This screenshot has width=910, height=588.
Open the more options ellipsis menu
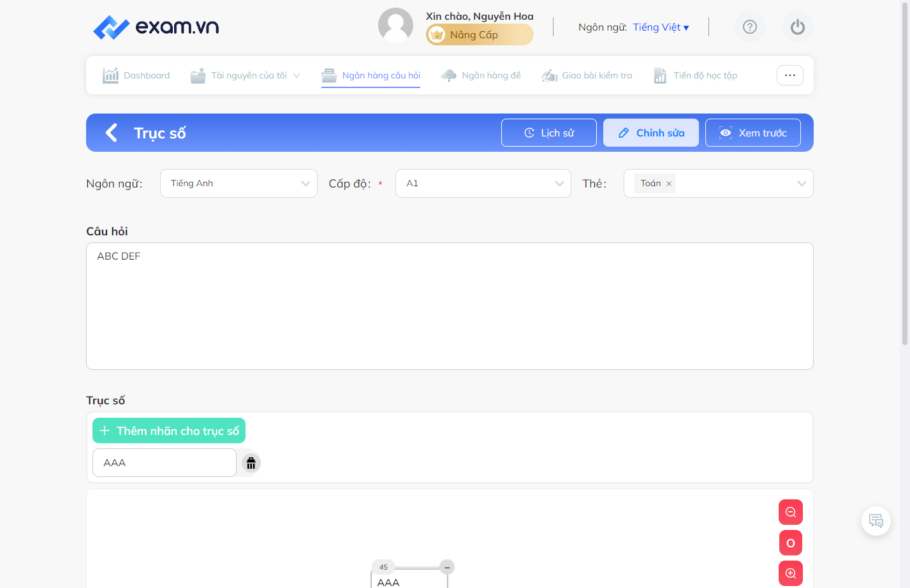(x=790, y=75)
